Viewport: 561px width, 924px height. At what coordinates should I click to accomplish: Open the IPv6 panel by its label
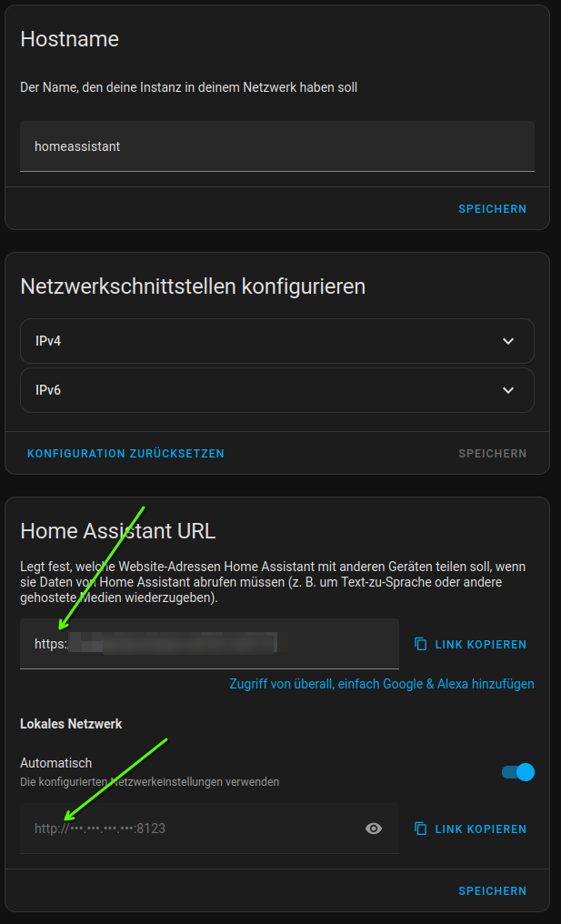coord(48,390)
